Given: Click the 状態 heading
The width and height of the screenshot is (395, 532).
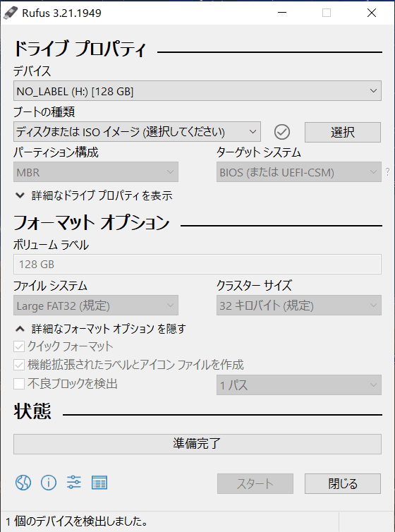Looking at the screenshot, I should (32, 411).
